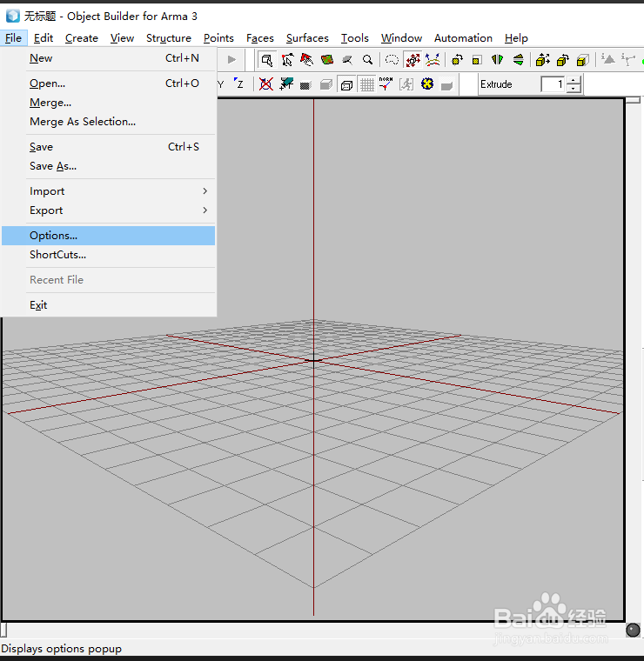644x661 pixels.
Task: Select the vertex selection arrow tool
Action: (x=287, y=60)
